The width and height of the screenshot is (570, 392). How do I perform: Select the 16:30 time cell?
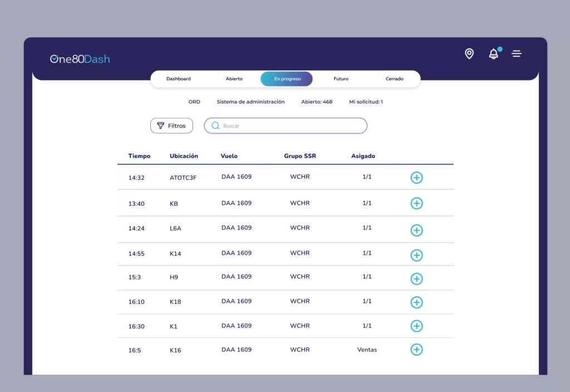click(x=136, y=327)
